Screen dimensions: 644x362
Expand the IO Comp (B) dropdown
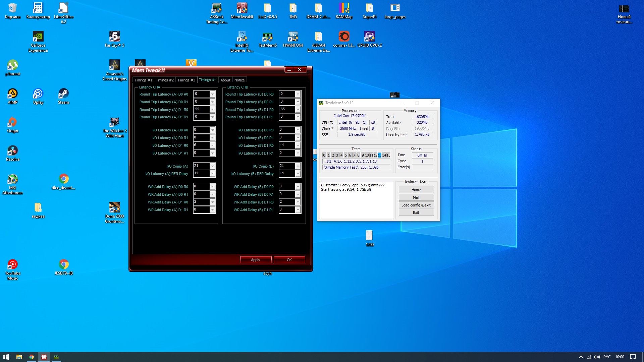click(298, 166)
